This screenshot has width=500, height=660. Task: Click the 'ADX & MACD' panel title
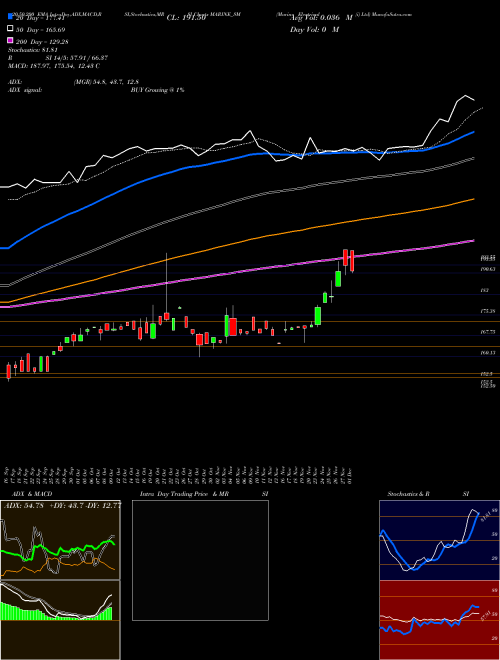32,494
